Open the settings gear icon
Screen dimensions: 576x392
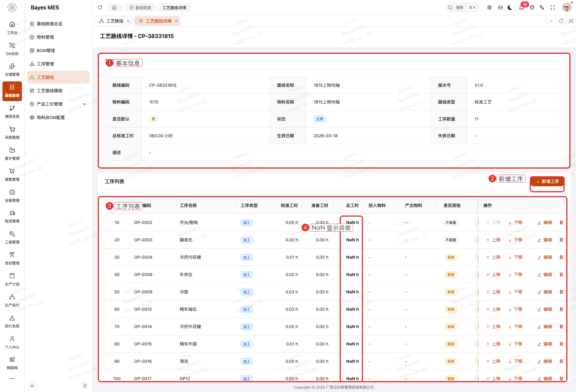click(489, 8)
